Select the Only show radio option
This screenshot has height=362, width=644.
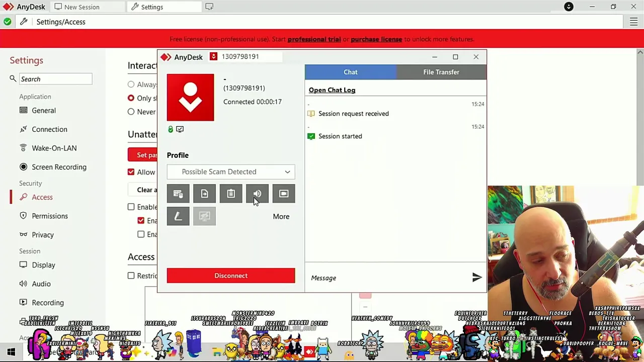click(131, 98)
